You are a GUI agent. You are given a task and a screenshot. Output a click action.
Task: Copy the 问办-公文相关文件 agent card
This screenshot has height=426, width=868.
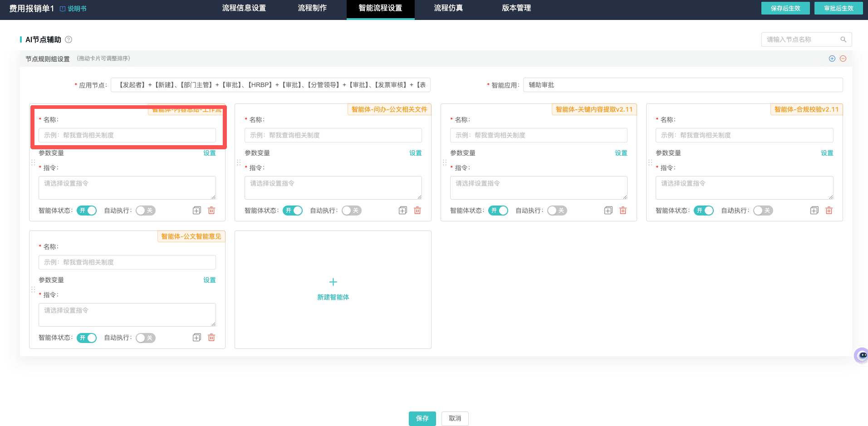point(403,211)
